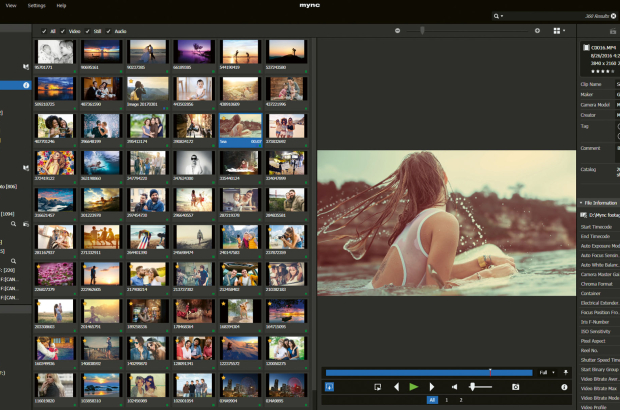Click the red playhead marker on progress bar

(x=490, y=372)
